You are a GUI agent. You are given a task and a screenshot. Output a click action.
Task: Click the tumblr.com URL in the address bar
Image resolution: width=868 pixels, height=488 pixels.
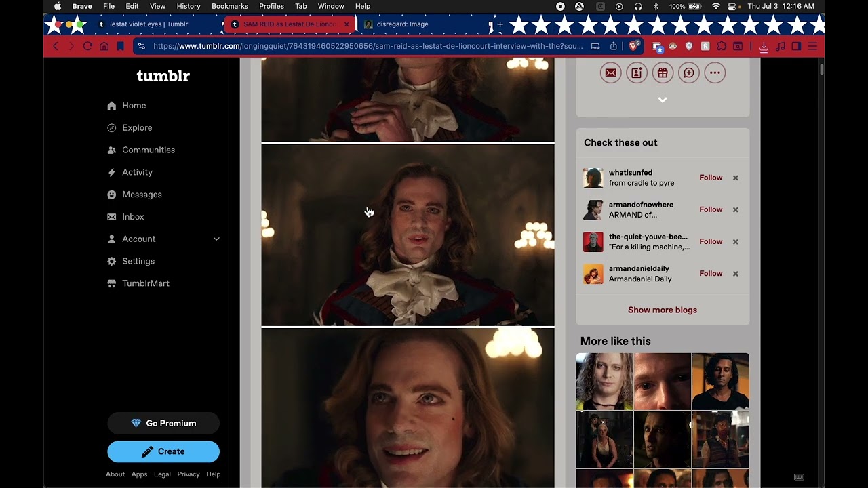click(x=368, y=46)
